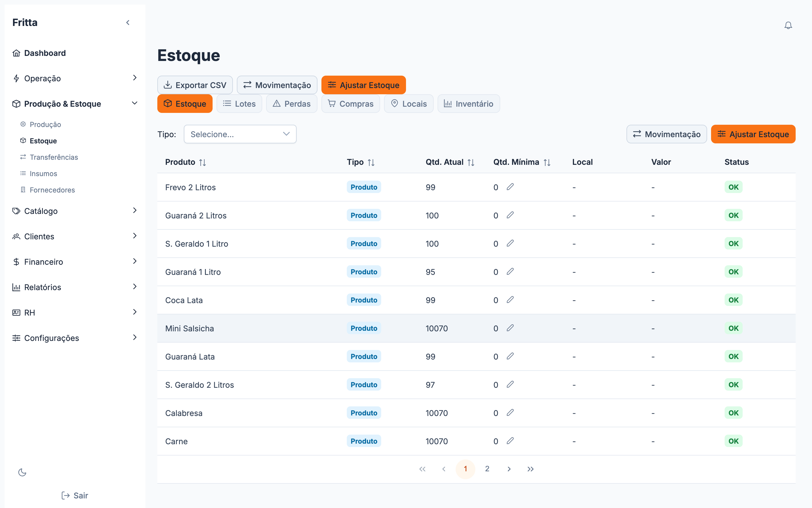The width and height of the screenshot is (812, 508).
Task: Edit minimum quantity for Frevo 2 Litros
Action: [x=510, y=187]
